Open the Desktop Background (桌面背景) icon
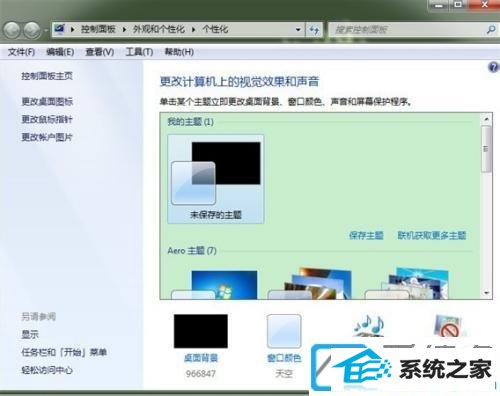 pyautogui.click(x=201, y=331)
